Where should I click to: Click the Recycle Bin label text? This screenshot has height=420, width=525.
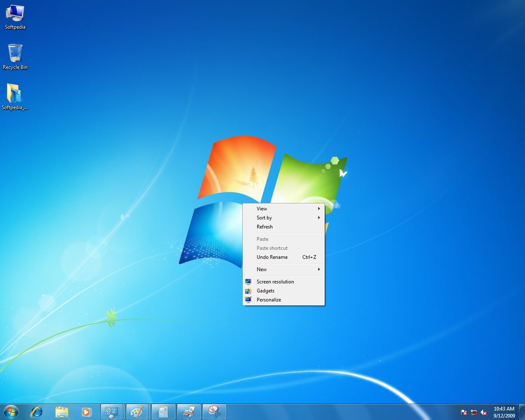(x=15, y=67)
